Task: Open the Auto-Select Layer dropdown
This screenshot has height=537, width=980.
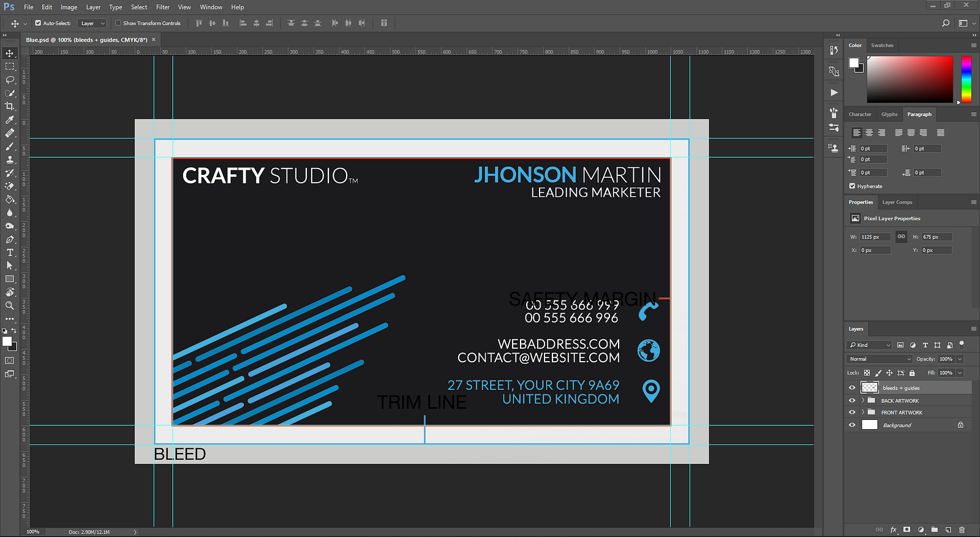Action: pos(93,23)
